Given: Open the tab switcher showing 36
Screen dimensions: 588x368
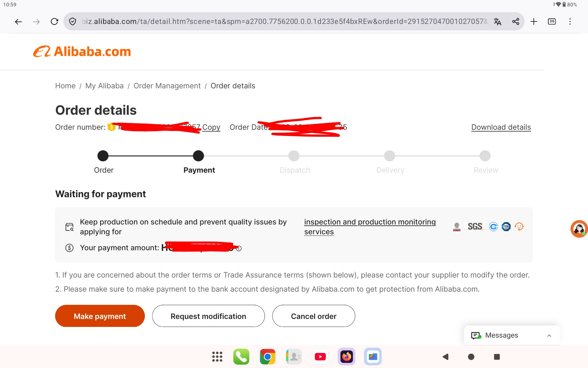Looking at the screenshot, I should (552, 21).
